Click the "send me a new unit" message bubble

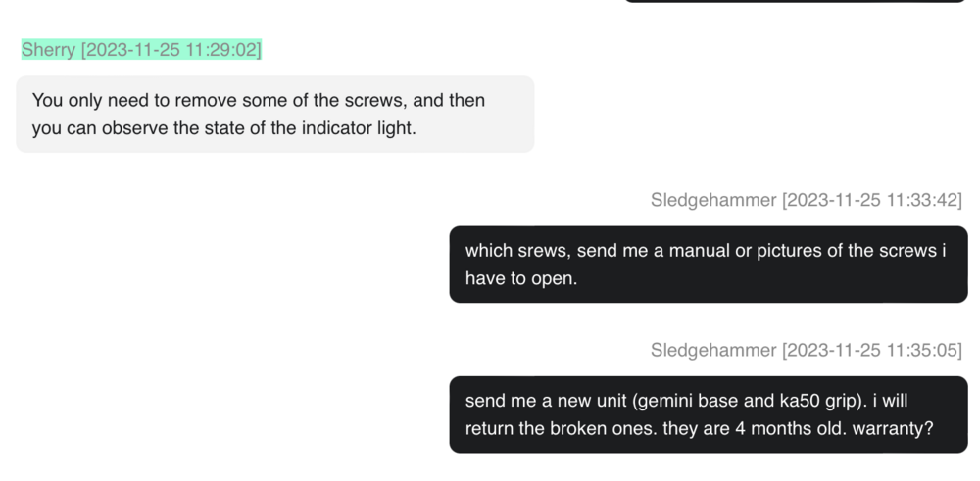point(708,414)
